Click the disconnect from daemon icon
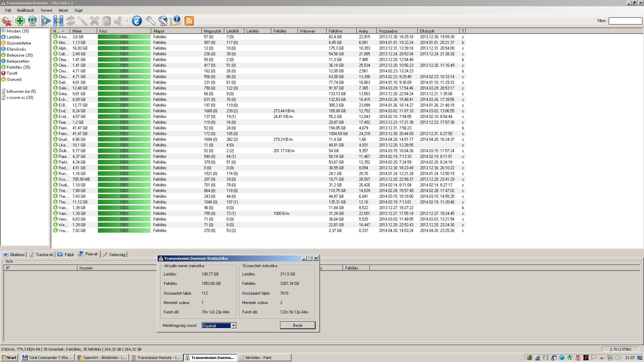 point(6,21)
